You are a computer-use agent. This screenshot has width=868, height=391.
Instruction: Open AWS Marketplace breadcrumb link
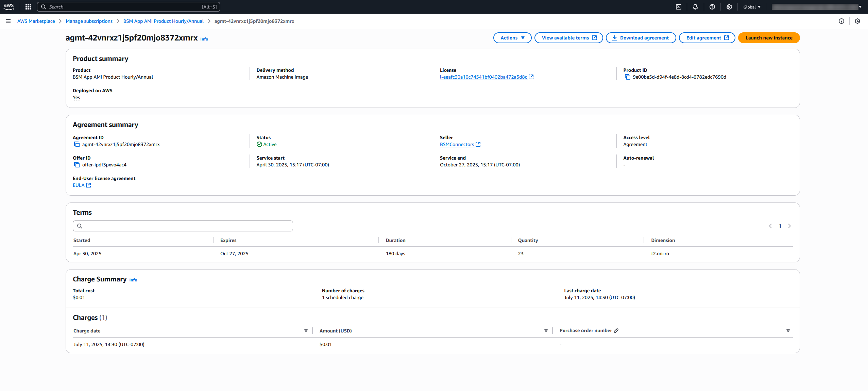pyautogui.click(x=36, y=21)
